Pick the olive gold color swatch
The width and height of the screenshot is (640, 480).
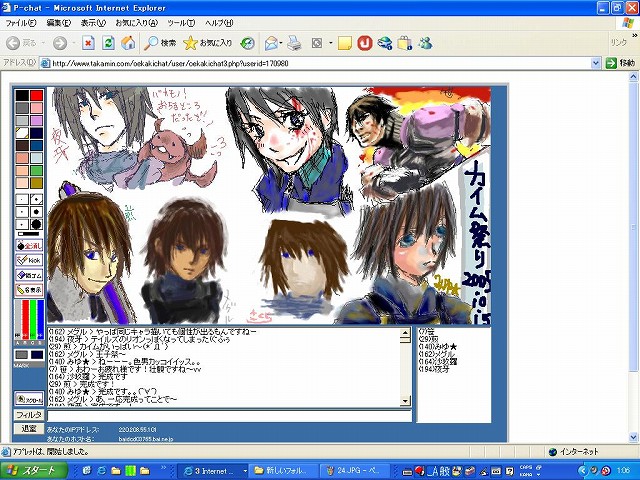36,183
